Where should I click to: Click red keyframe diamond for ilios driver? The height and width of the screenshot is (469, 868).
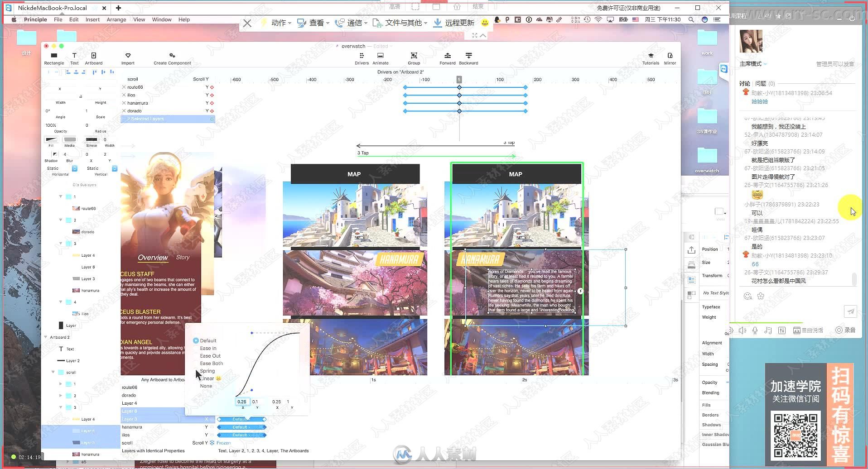pos(212,95)
